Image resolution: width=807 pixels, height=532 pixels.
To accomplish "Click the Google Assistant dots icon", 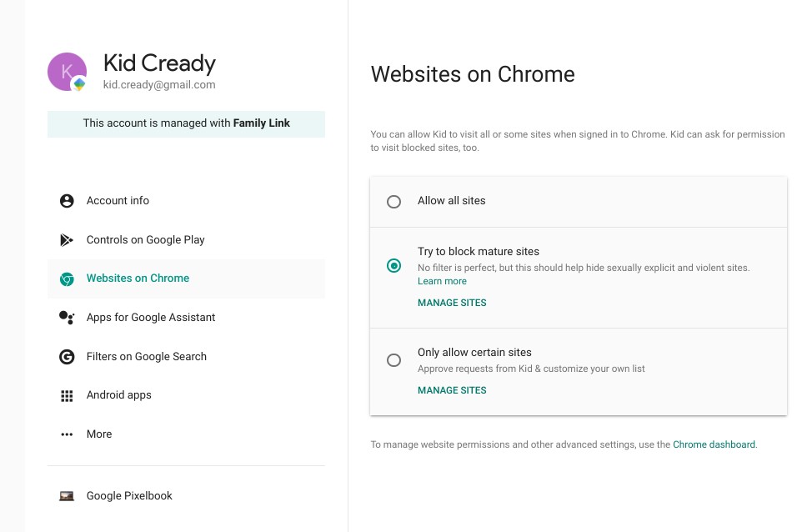I will click(67, 318).
